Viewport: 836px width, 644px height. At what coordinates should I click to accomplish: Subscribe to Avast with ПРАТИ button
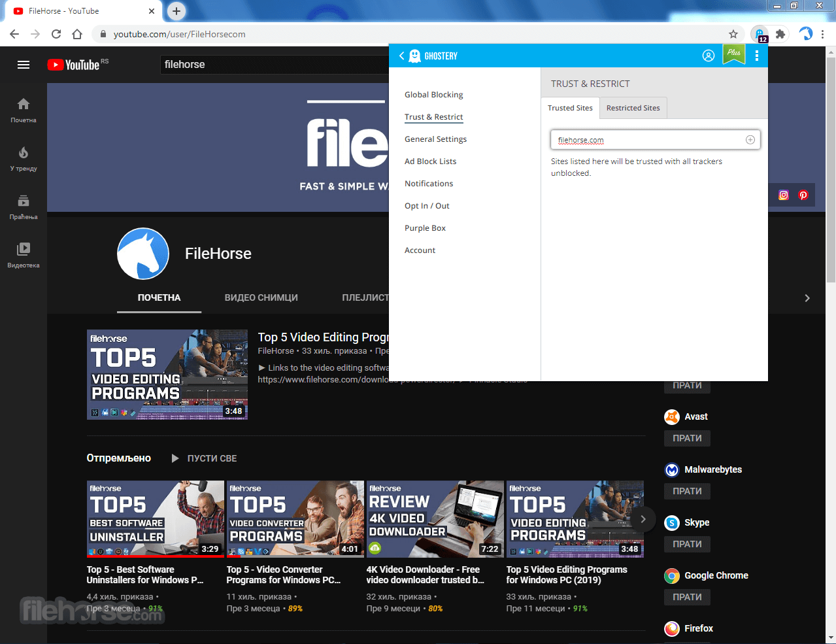[687, 438]
